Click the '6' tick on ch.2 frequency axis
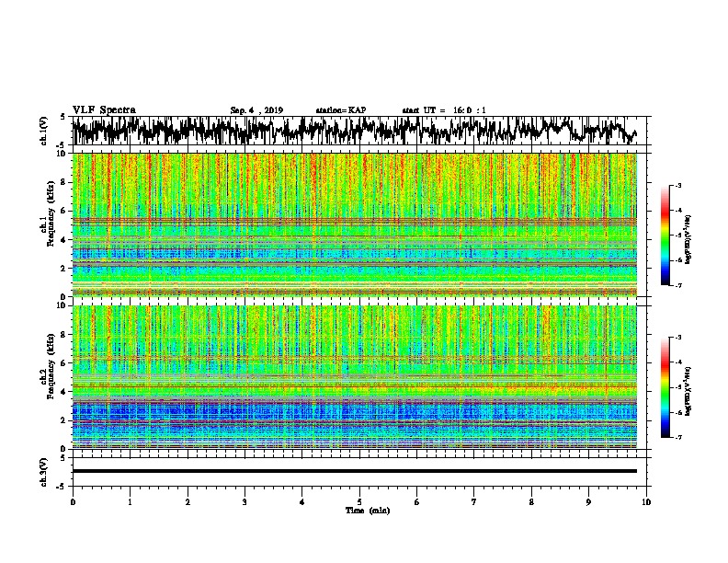This screenshot has width=728, height=563. (64, 362)
